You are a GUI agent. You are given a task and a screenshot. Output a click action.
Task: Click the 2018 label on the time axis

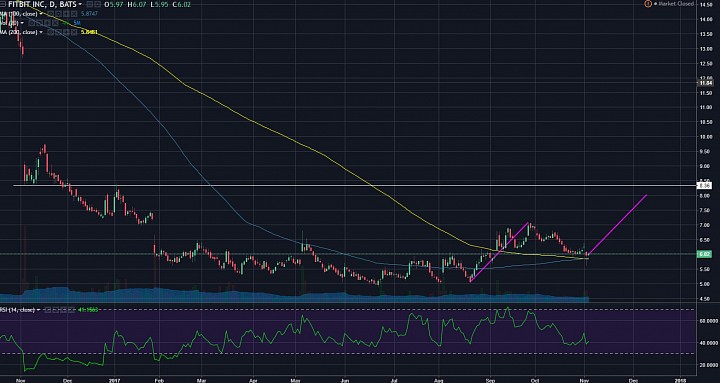point(681,380)
